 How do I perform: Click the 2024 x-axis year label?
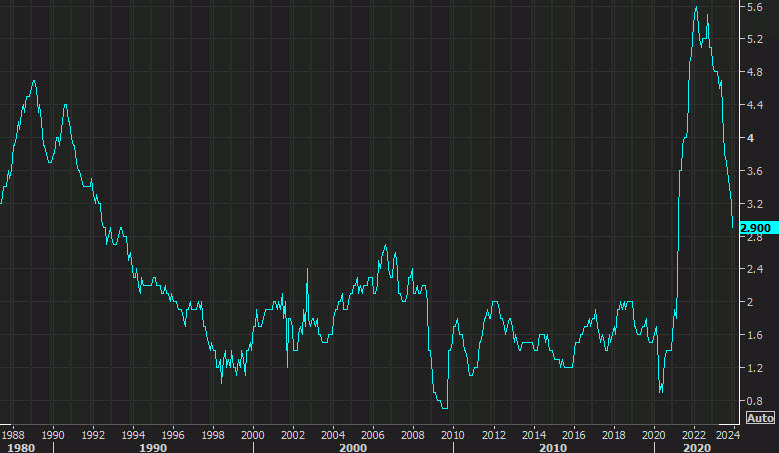point(729,435)
